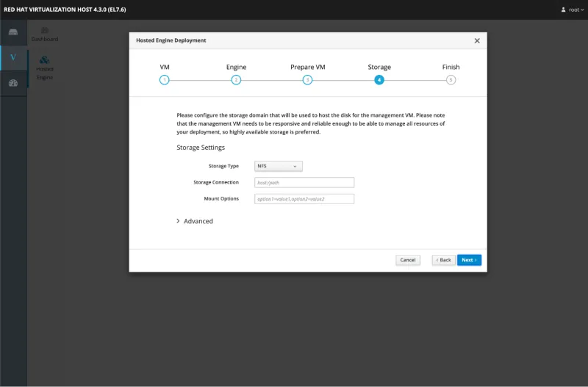Focus the Storage Connection input field

point(304,182)
